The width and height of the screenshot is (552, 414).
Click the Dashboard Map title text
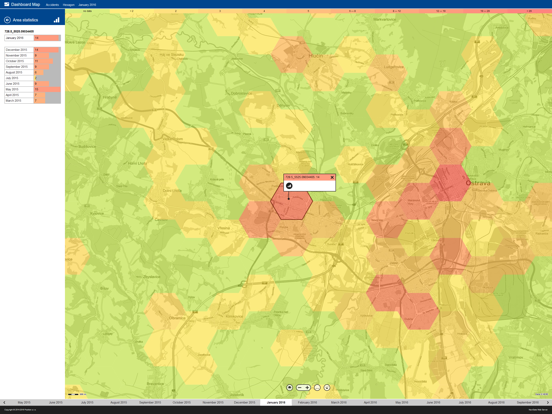(25, 4)
